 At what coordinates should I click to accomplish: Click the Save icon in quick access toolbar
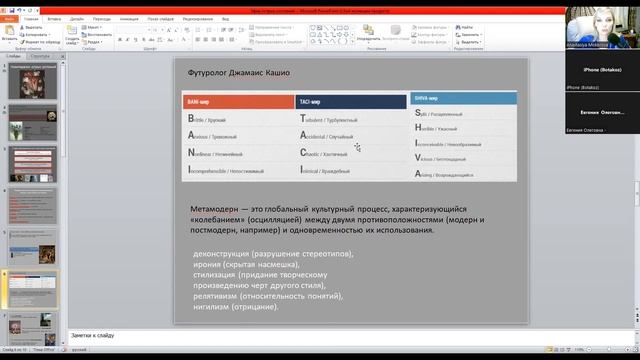pyautogui.click(x=12, y=11)
